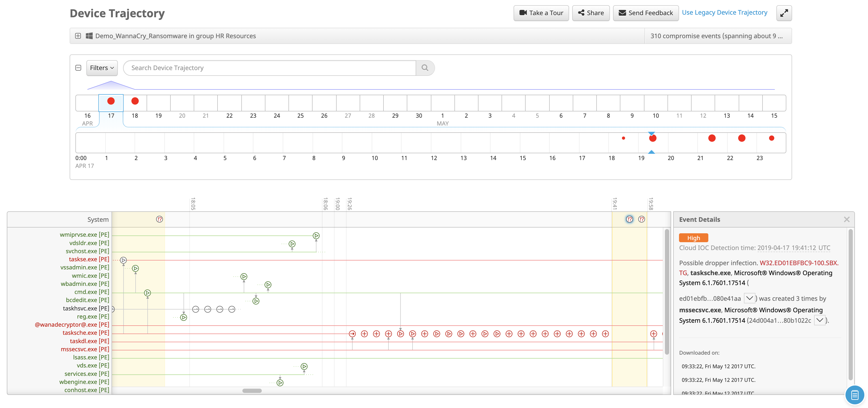Click the wbengine.exe process start event icon

pyautogui.click(x=280, y=383)
